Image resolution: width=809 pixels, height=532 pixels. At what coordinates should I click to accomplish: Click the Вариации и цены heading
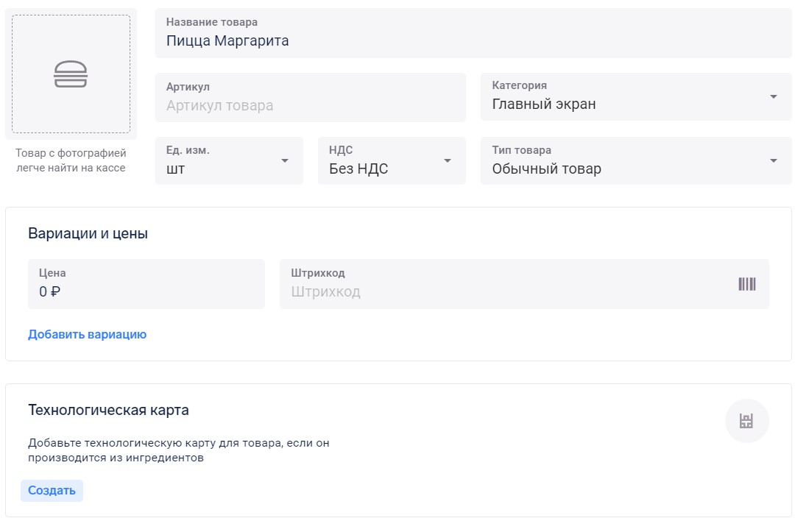click(88, 233)
